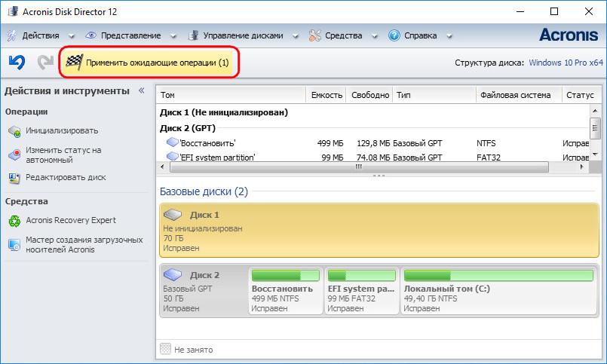The height and width of the screenshot is (364, 607).
Task: Expand the Средства dropdown arrow
Action: tap(375, 36)
